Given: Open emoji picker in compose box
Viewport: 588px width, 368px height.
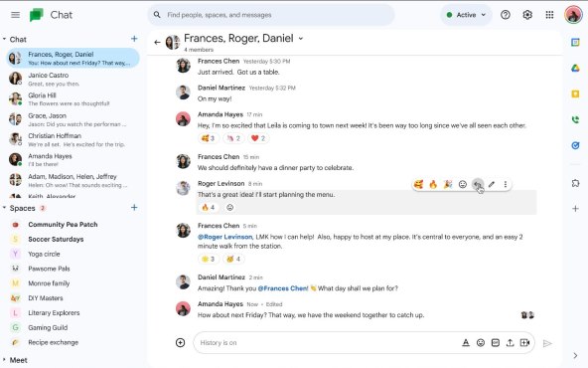Looking at the screenshot, I should 481,343.
